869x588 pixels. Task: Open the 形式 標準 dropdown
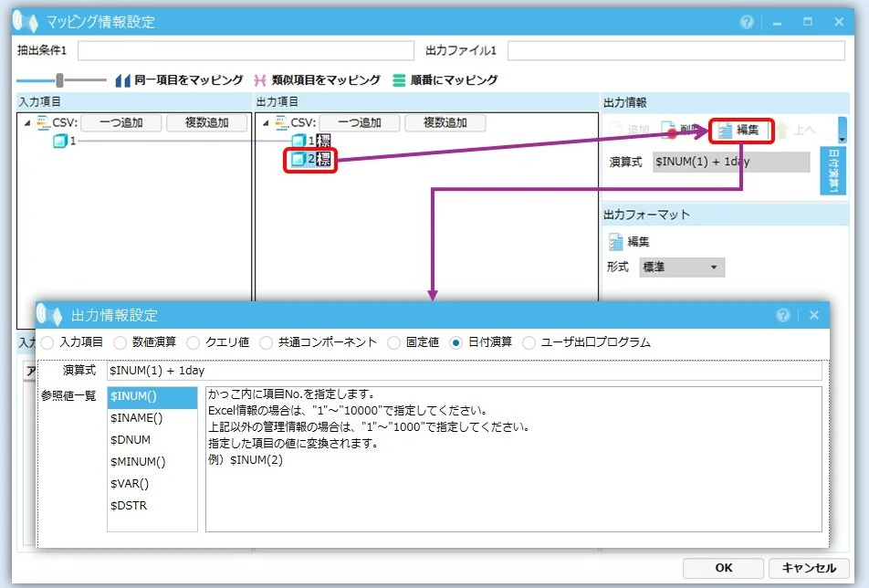point(682,268)
